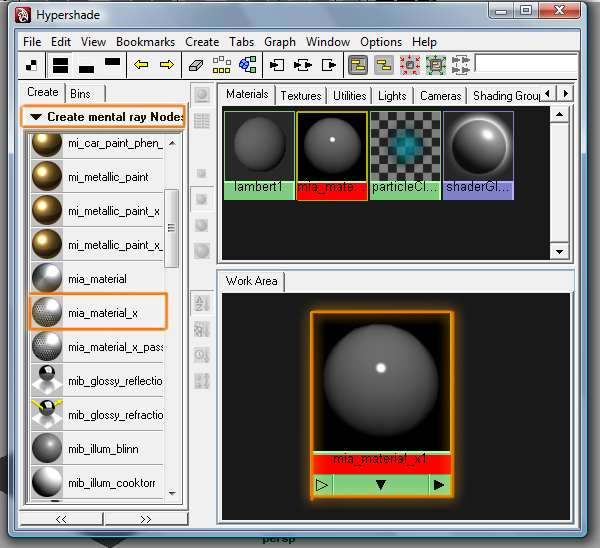This screenshot has height=548, width=600.
Task: Click the gray arrows toolbar icon
Action: point(461,65)
